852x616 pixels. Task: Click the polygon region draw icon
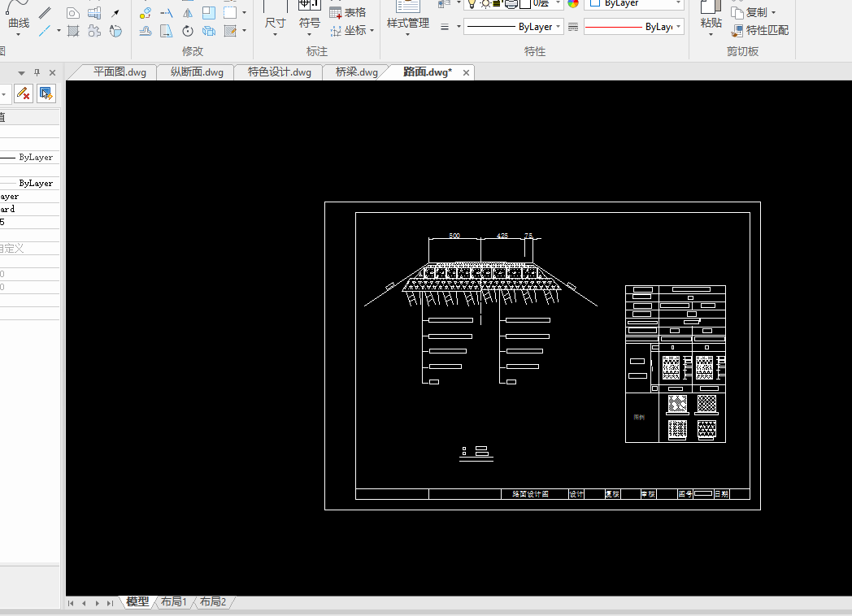tap(73, 12)
